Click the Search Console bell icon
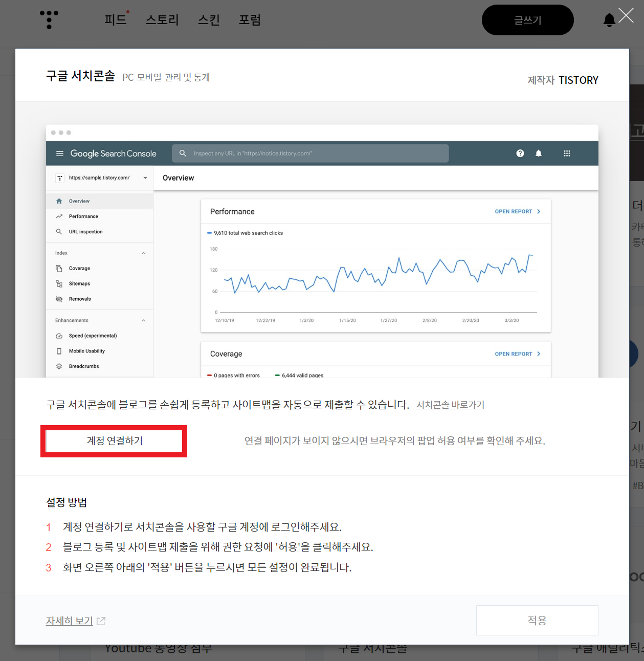 tap(539, 153)
